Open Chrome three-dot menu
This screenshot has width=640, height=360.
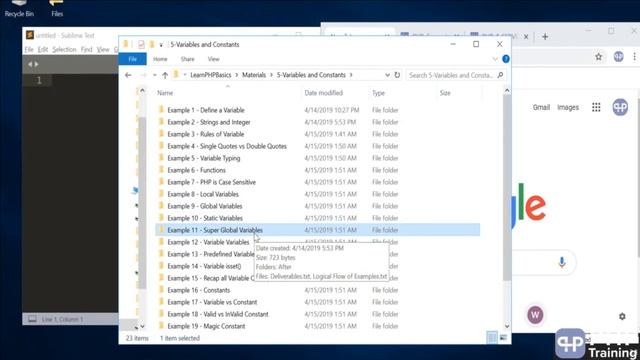click(x=634, y=57)
